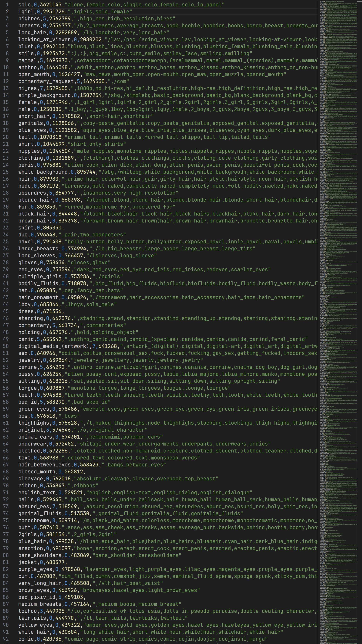Place cursor on 'digital_media_(artwork)' text

tap(54, 346)
